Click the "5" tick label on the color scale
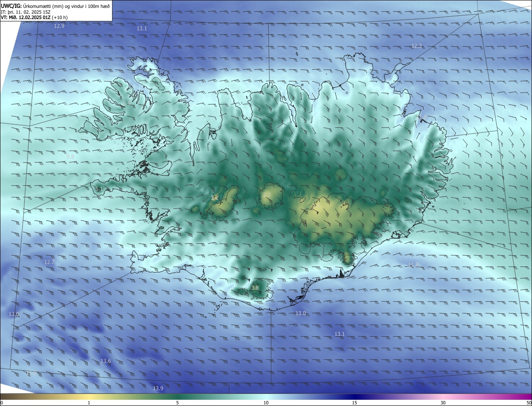This screenshot has width=532, height=406. [x=177, y=403]
